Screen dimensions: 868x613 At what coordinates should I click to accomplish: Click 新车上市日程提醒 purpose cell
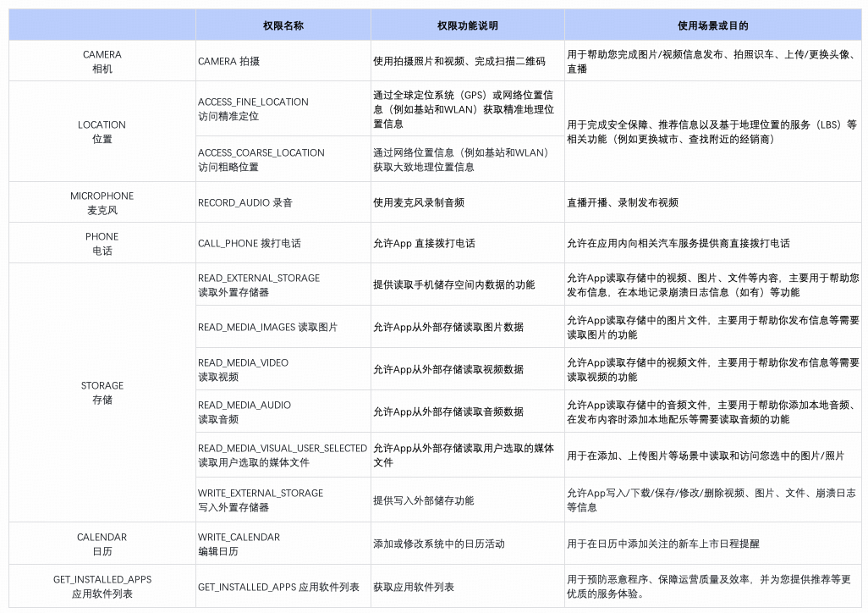[712, 544]
